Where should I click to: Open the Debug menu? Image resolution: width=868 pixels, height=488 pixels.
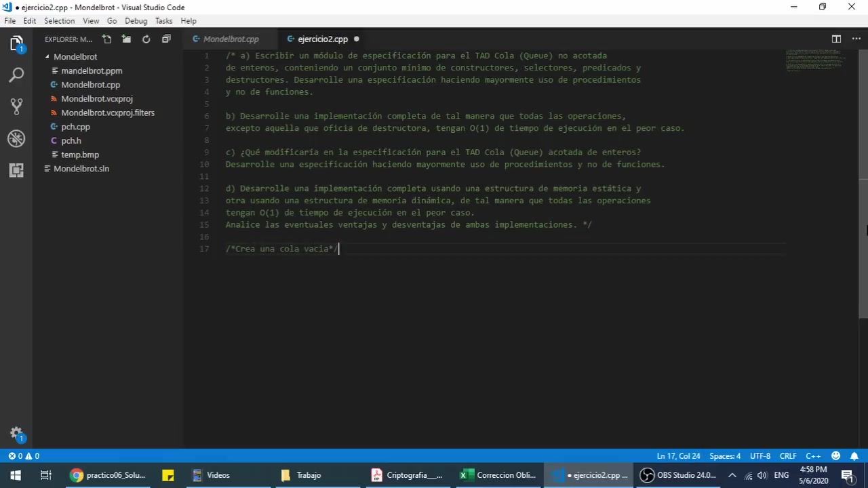136,21
